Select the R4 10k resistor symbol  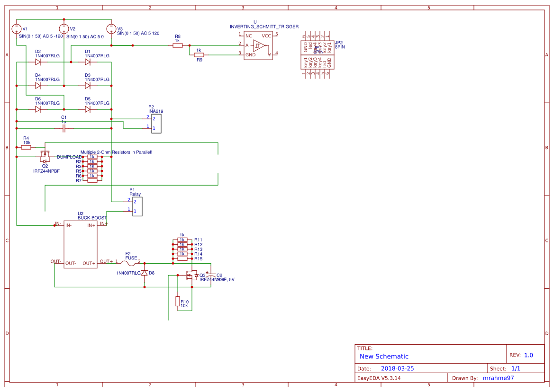(x=25, y=147)
